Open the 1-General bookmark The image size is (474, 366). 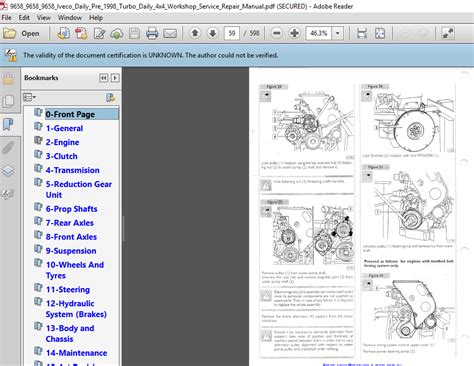pyautogui.click(x=64, y=128)
